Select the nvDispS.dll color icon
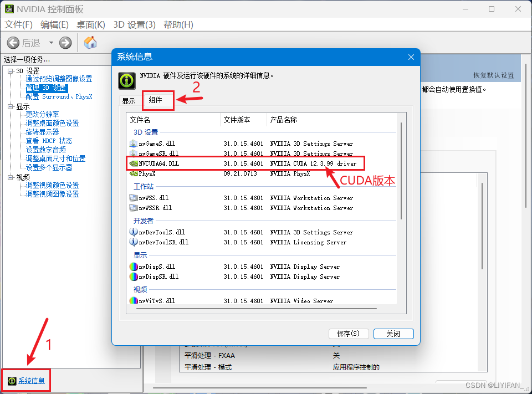Image resolution: width=532 pixels, height=394 pixels. [x=134, y=267]
